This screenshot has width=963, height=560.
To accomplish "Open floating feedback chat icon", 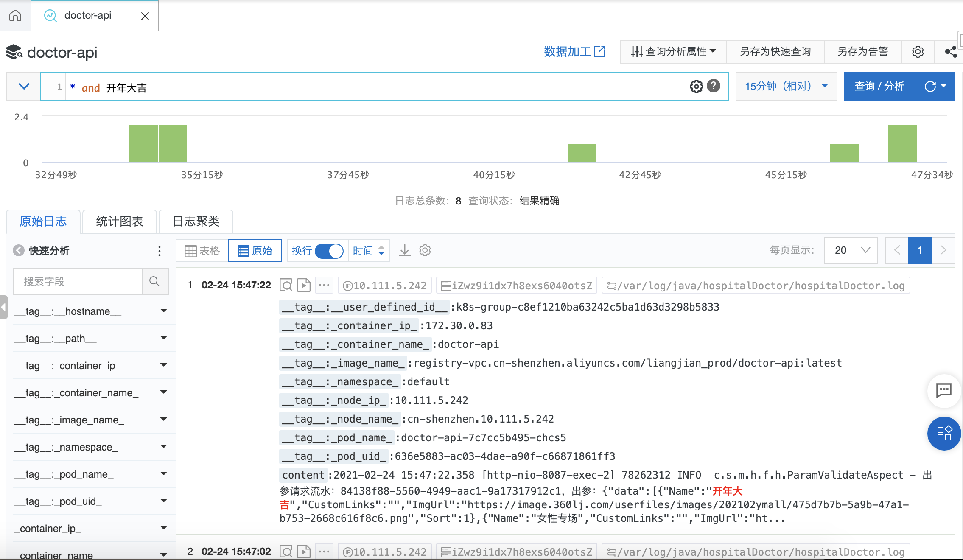I will tap(943, 390).
